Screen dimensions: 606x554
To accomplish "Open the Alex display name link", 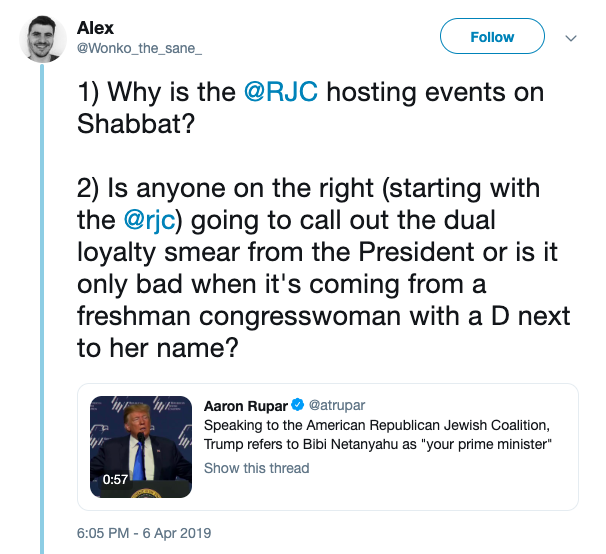I will (x=95, y=26).
